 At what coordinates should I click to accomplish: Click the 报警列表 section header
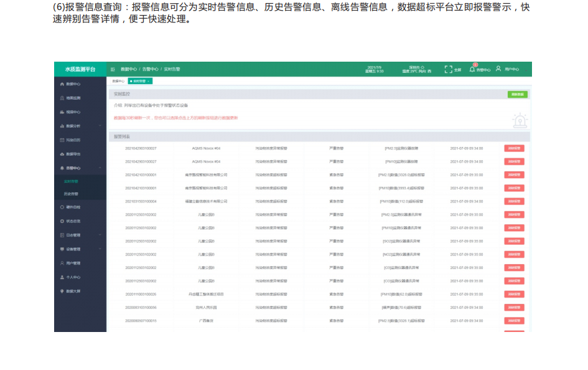[319, 136]
